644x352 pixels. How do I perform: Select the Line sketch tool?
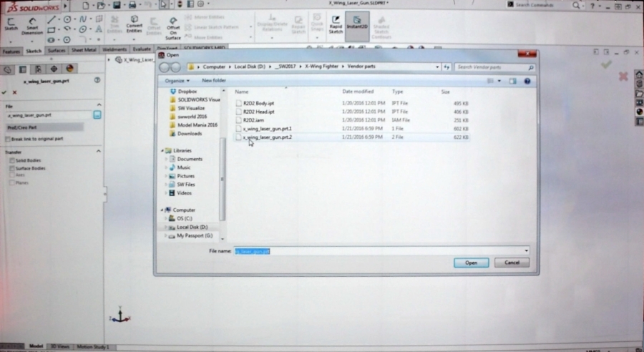click(51, 19)
